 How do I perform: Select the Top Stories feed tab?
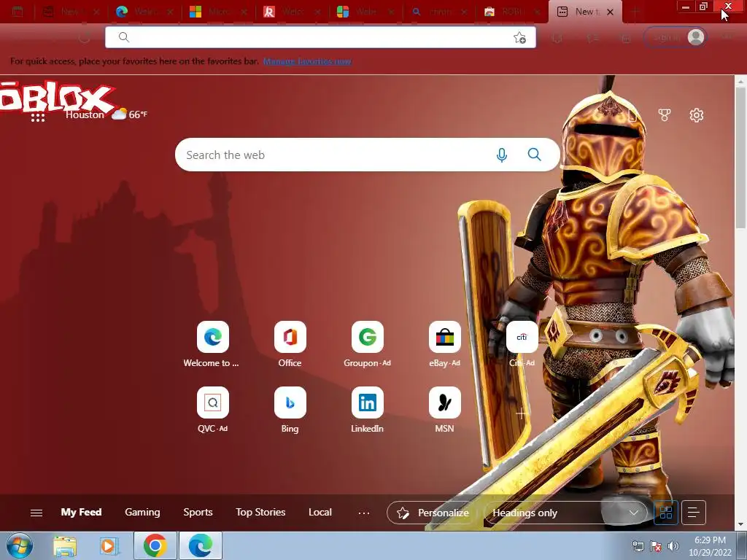coord(260,513)
